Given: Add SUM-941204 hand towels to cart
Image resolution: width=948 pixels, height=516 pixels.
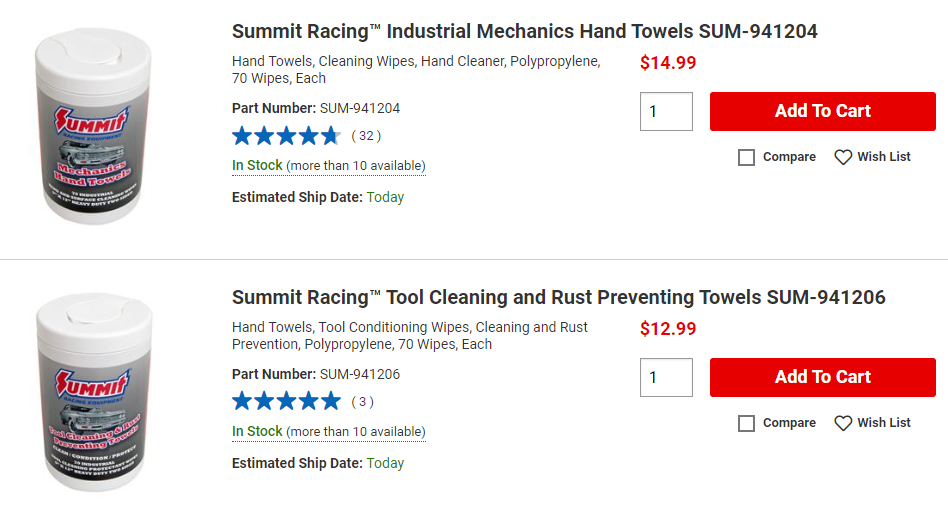Looking at the screenshot, I should 823,111.
